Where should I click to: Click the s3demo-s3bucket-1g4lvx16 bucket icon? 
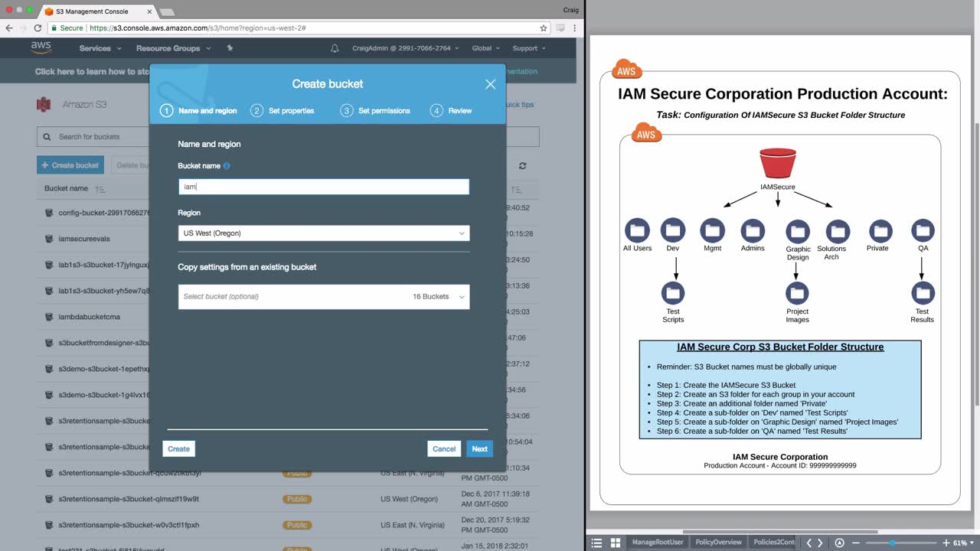pos(49,395)
